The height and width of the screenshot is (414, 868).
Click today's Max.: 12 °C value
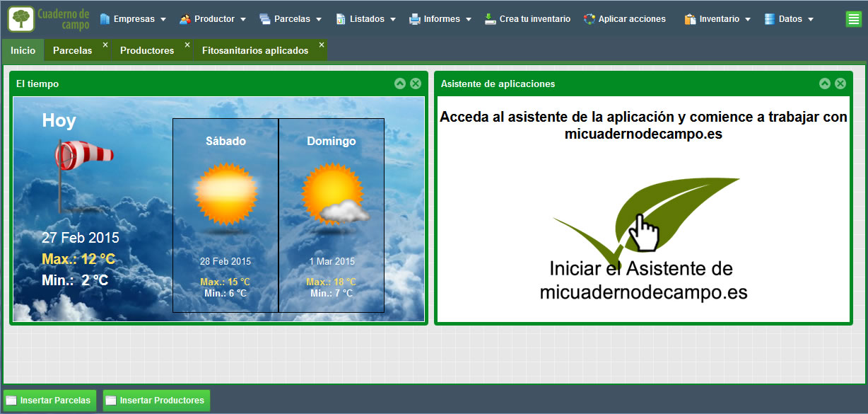(78, 259)
